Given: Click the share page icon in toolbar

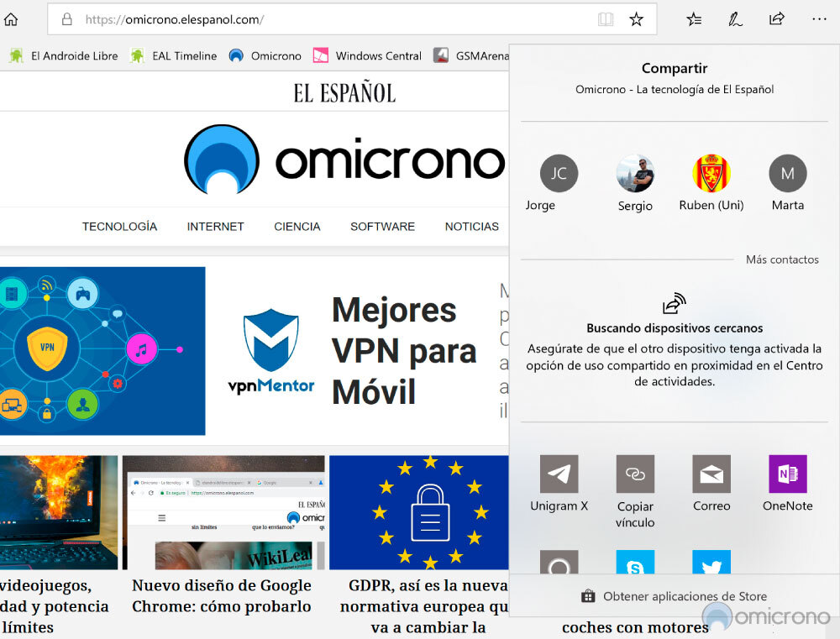Looking at the screenshot, I should point(776,19).
